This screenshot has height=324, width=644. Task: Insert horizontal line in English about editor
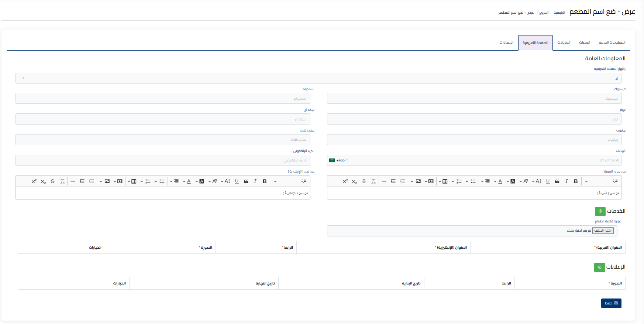click(x=73, y=181)
